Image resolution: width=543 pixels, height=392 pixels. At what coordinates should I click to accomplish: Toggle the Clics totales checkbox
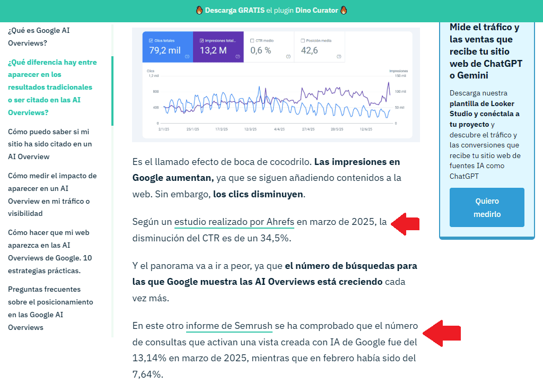click(x=151, y=40)
